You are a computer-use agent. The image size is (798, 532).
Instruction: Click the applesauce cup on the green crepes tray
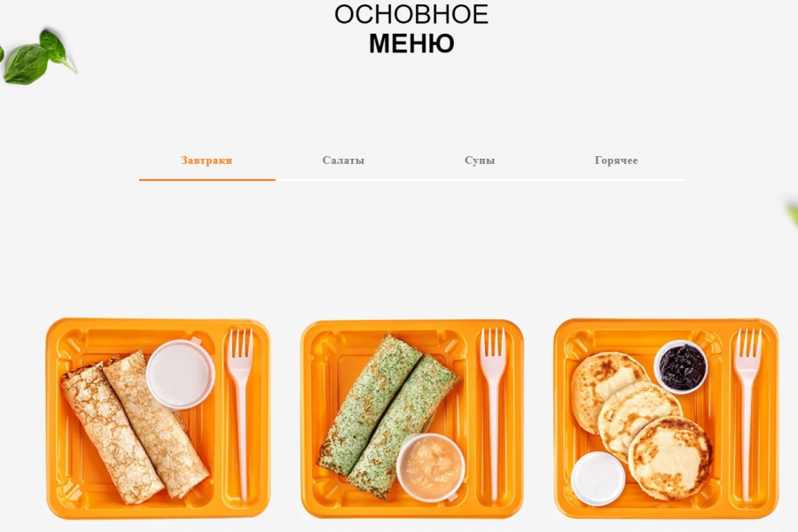click(431, 467)
